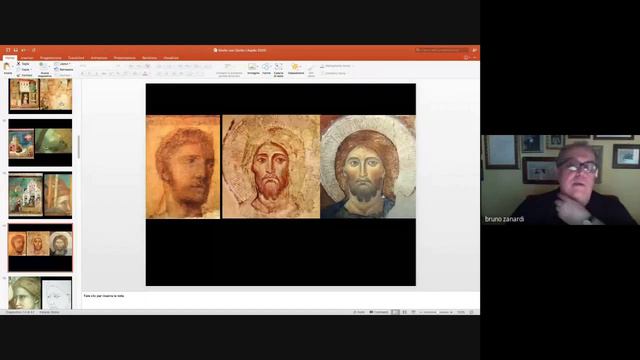Select the right haloed Christ image
This screenshot has width=640, height=360.
pos(368,167)
